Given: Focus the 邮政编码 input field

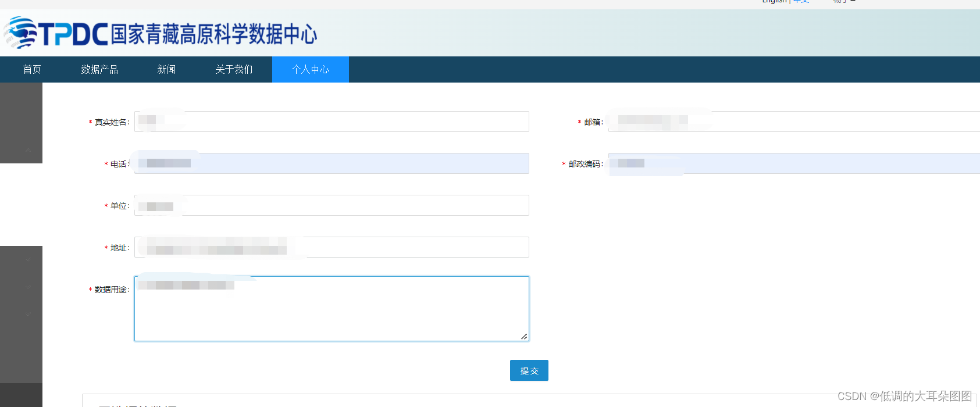Looking at the screenshot, I should [x=794, y=163].
